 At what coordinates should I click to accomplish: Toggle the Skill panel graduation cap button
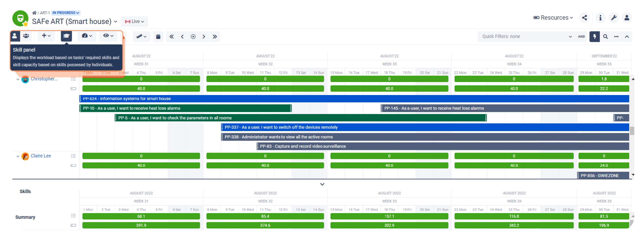point(66,36)
